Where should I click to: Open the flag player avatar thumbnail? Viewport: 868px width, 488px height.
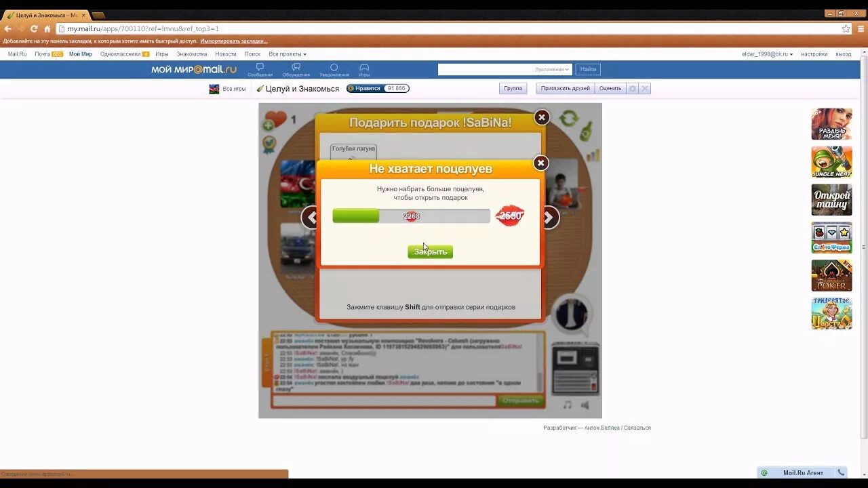[x=297, y=184]
